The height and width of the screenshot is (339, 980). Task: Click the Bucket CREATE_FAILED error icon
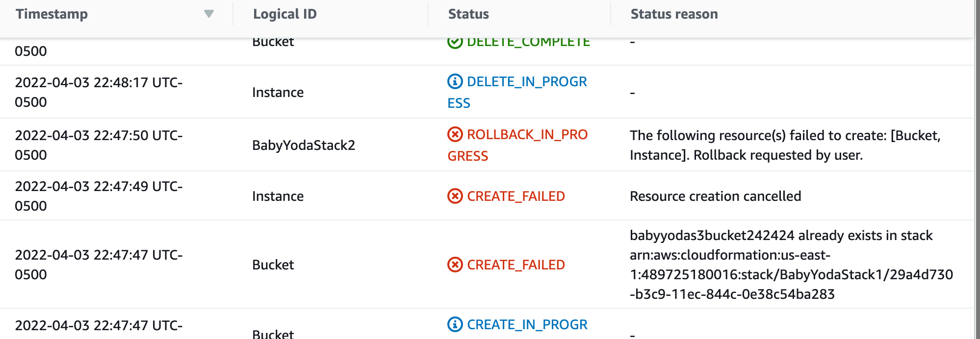[455, 265]
